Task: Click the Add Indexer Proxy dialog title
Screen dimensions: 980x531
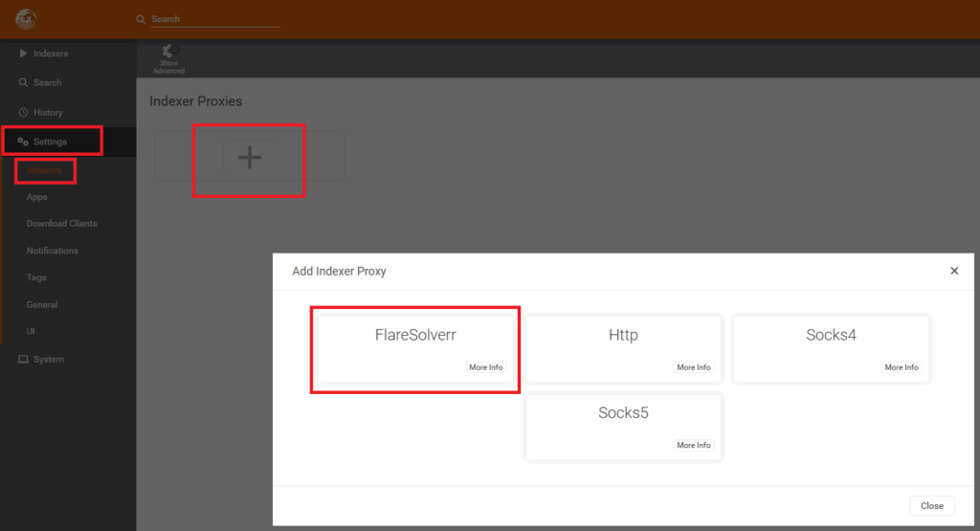Action: [x=340, y=271]
